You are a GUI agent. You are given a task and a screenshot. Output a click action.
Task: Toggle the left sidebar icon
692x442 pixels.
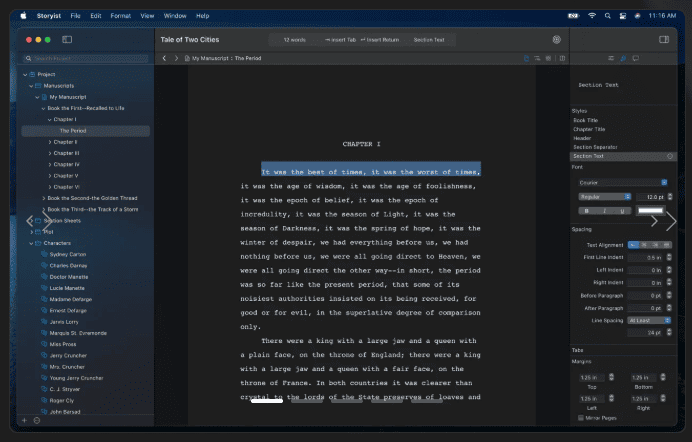coord(67,40)
